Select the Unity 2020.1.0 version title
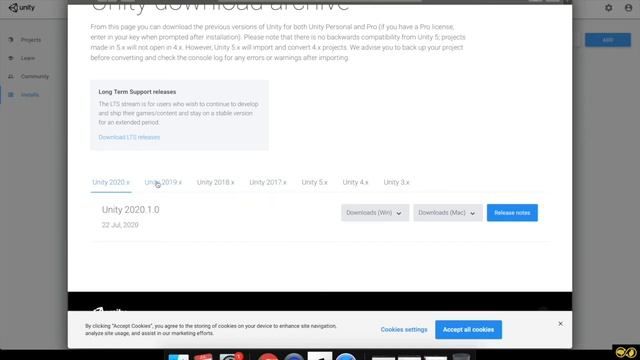The image size is (640, 360). pyautogui.click(x=131, y=210)
